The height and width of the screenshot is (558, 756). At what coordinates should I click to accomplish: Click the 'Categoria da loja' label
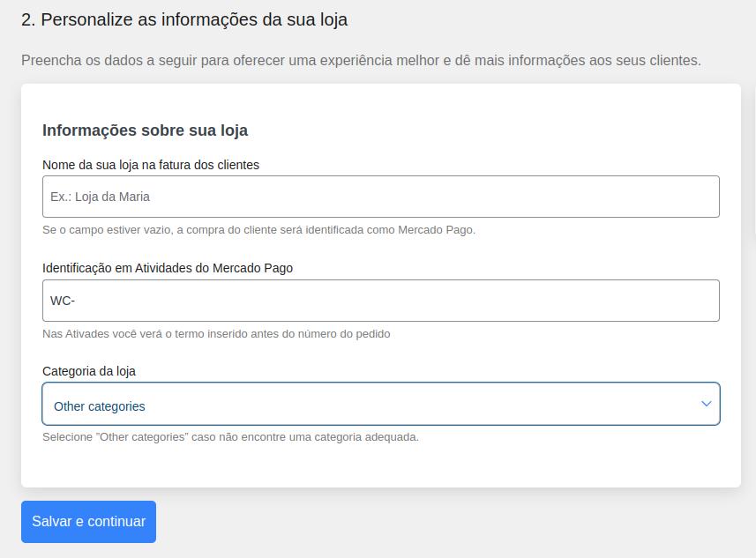pos(89,371)
